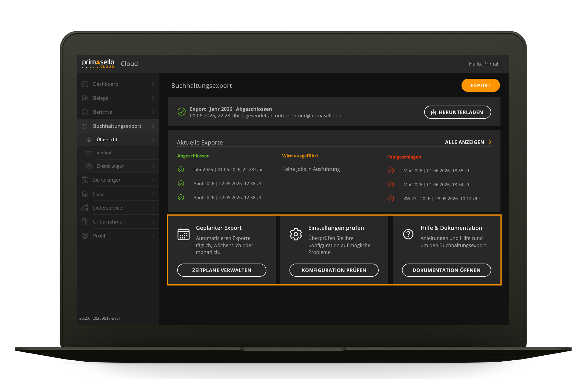Click 'Mai 2026 | 01.06.2026, 18:54 Uhr' entry
This screenshot has height=379, width=588.
(438, 185)
